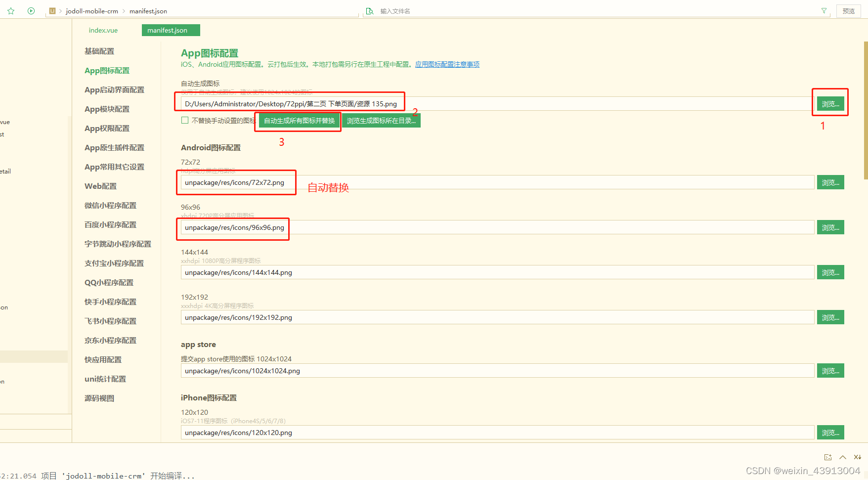Open Web配置 section
The height and width of the screenshot is (480, 868).
(x=101, y=186)
